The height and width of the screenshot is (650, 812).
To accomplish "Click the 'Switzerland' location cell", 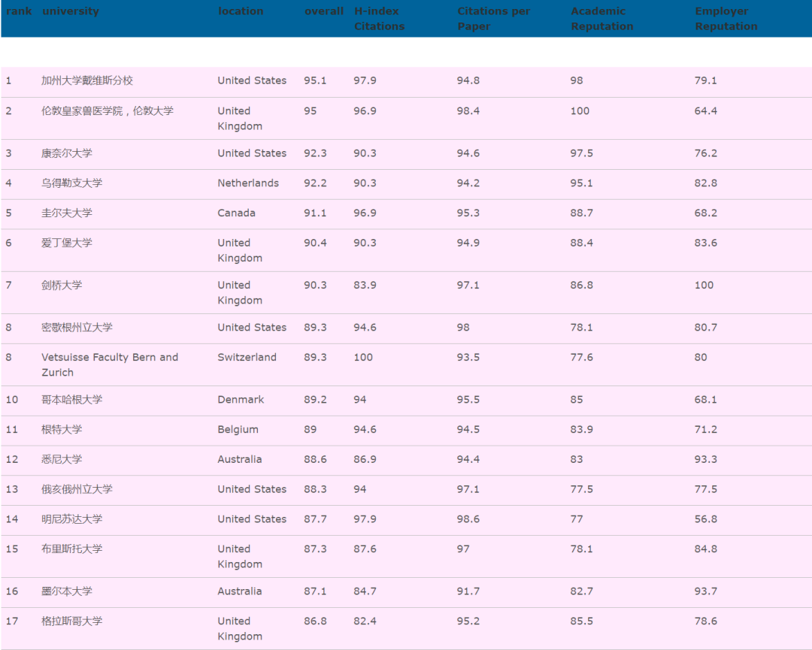I will pyautogui.click(x=247, y=358).
